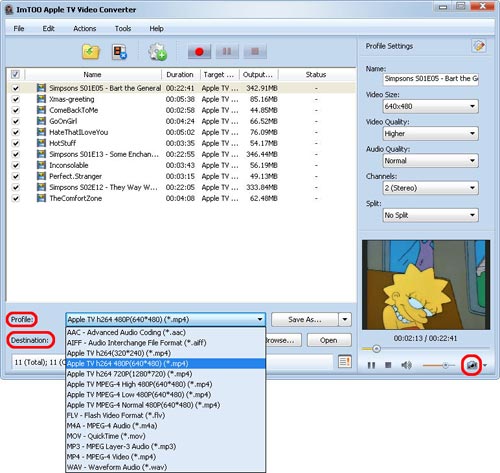Sort the list by Duration column header
This screenshot has width=500, height=473.
point(180,74)
